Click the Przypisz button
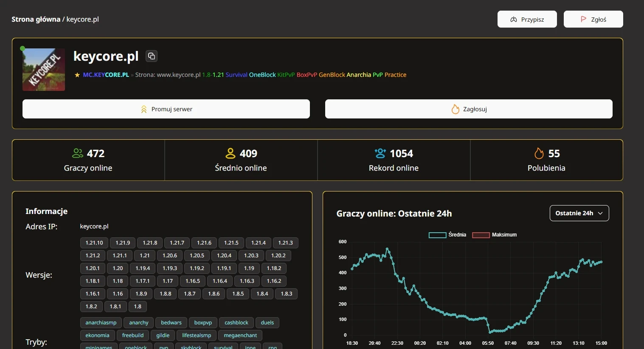The height and width of the screenshot is (349, 644). click(x=527, y=19)
